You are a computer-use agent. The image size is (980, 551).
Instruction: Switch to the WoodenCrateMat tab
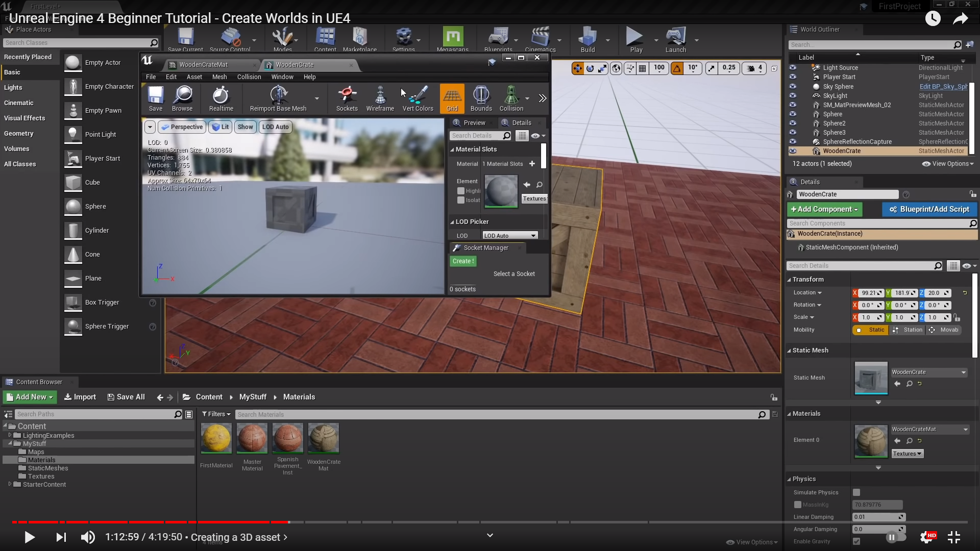[203, 65]
